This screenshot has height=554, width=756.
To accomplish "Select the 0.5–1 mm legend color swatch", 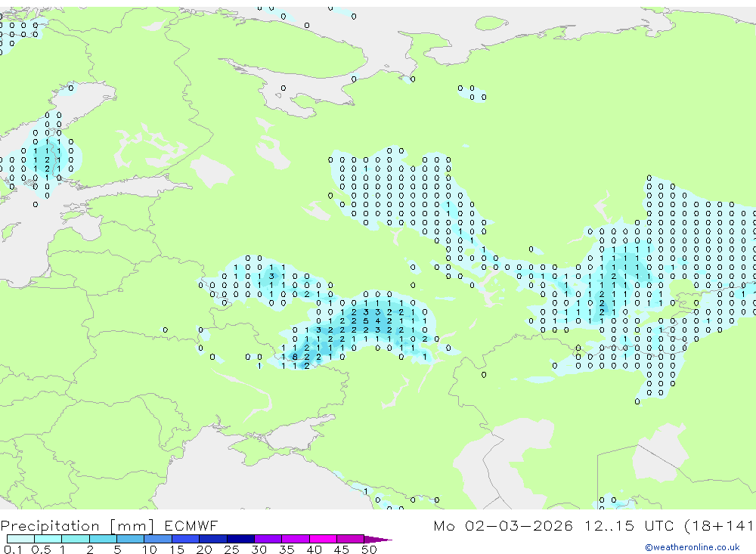I will click(x=48, y=539).
